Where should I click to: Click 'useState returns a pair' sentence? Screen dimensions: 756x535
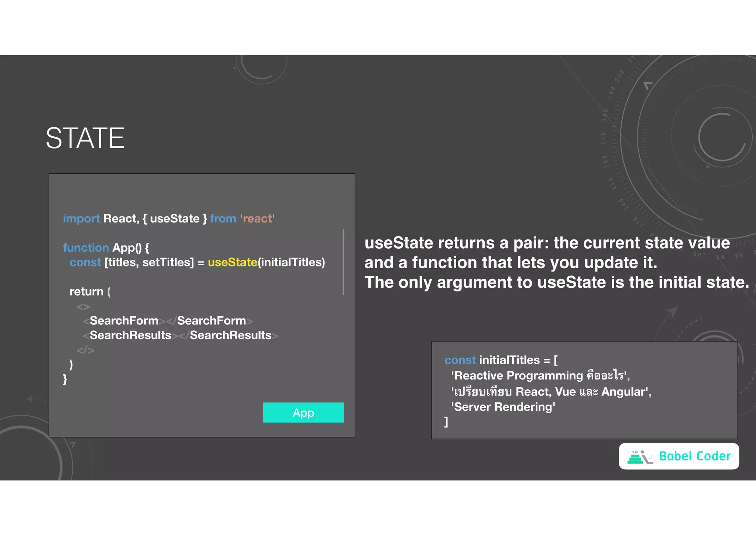coord(547,243)
